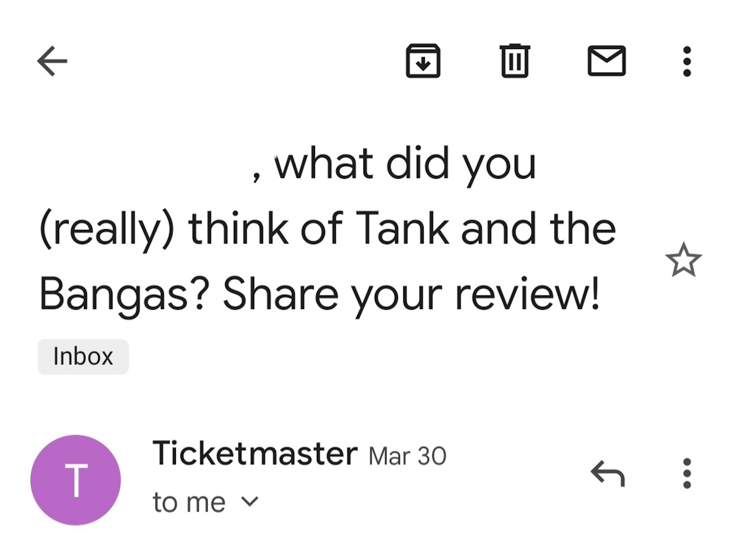Archive this Ticketmaster email
729x560 pixels.
[x=423, y=61]
